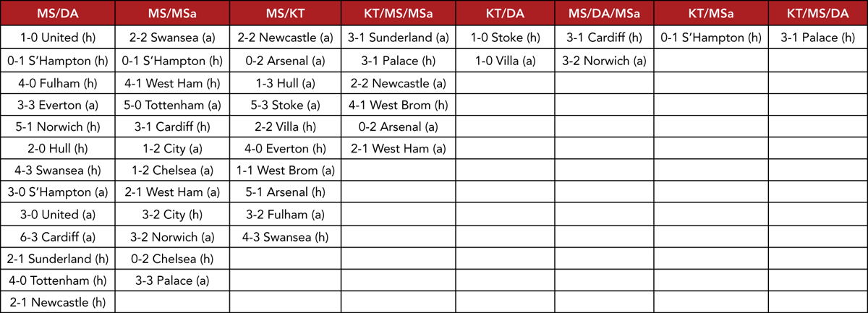Click the 1-0 United (h) cell
This screenshot has width=868, height=313.
click(x=58, y=37)
